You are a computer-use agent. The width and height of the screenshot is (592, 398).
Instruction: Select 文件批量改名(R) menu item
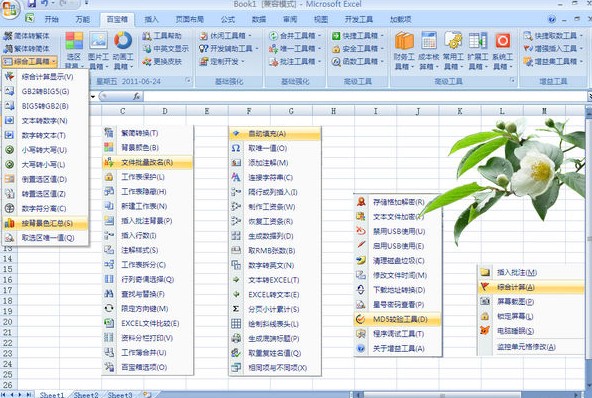point(147,162)
